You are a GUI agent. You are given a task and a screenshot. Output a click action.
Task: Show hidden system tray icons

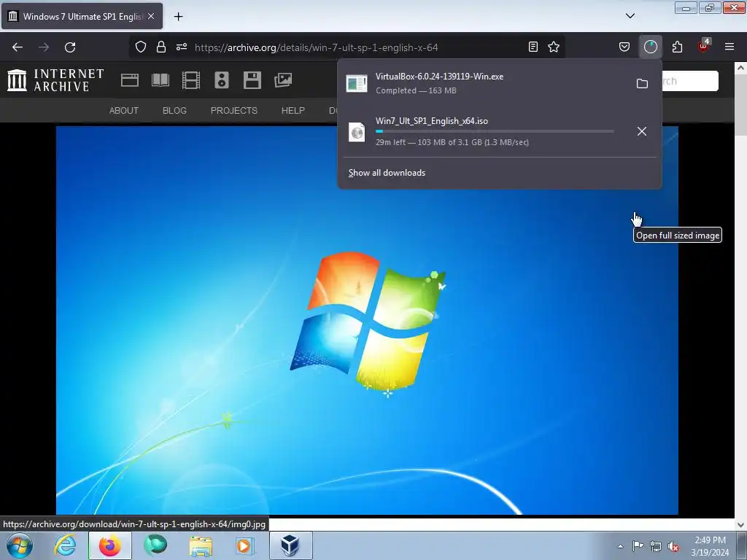[620, 546]
